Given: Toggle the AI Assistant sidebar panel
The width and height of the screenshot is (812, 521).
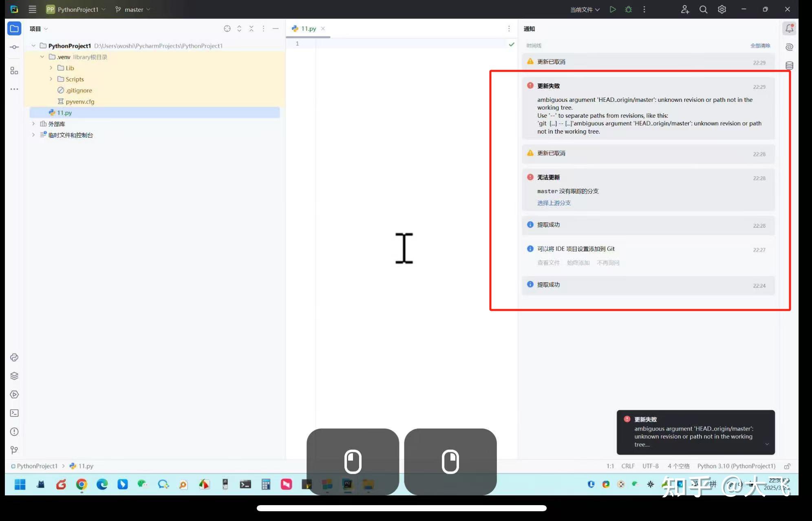Looking at the screenshot, I should tap(789, 46).
